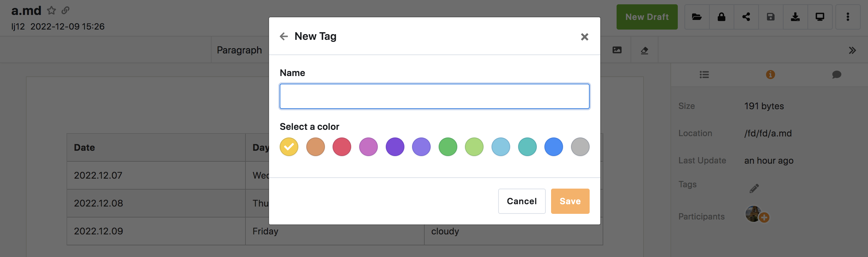
Task: Select the gray tag color
Action: pyautogui.click(x=580, y=147)
